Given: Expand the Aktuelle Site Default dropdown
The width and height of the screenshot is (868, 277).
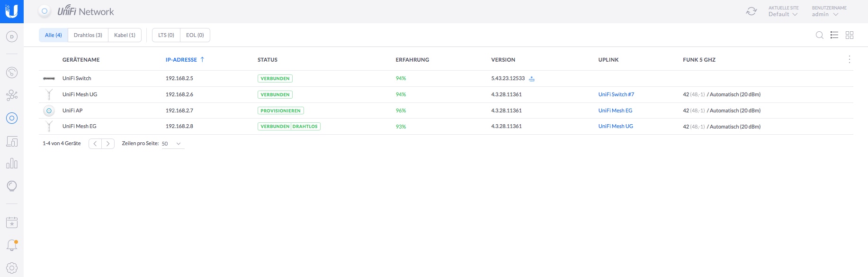Looking at the screenshot, I should (x=783, y=14).
